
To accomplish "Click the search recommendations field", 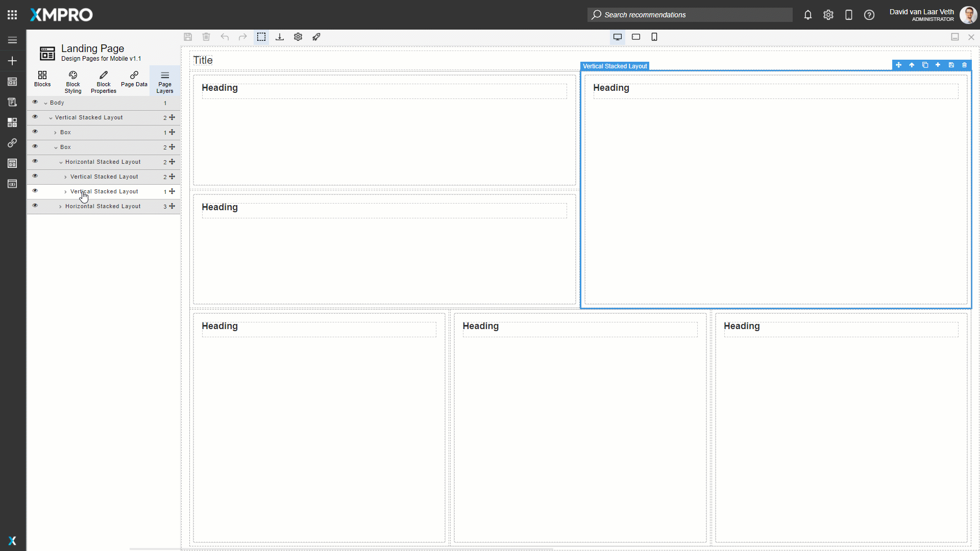I will coord(690,15).
